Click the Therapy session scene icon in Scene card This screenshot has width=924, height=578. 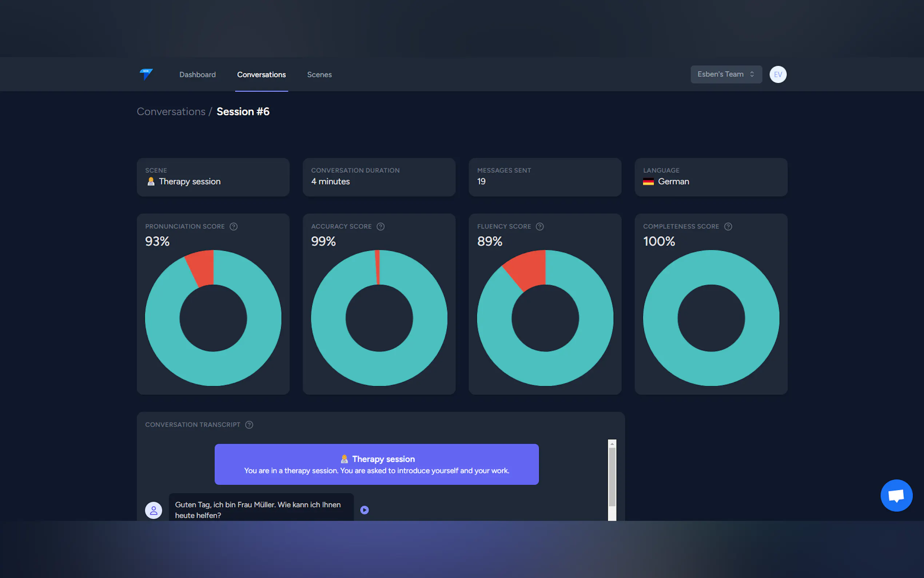tap(151, 181)
